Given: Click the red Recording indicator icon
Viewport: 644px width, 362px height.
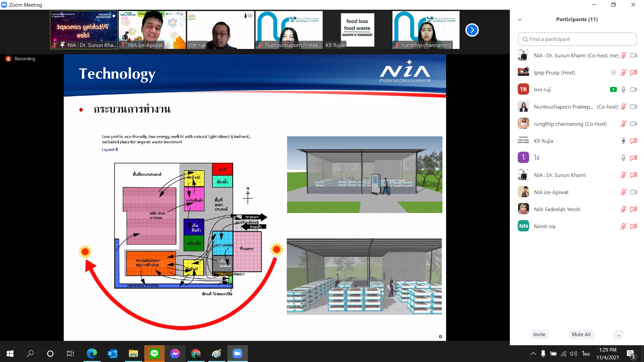Looking at the screenshot, I should pyautogui.click(x=8, y=59).
